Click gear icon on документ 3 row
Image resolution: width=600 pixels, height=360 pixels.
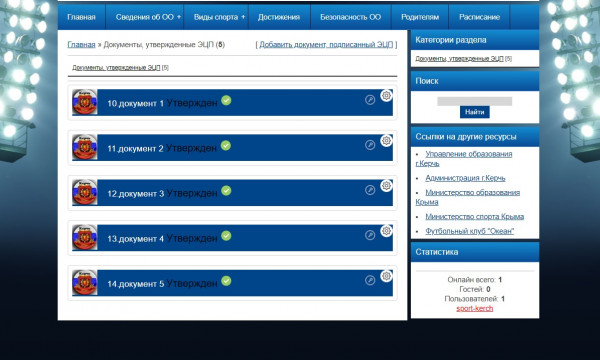coord(386,186)
